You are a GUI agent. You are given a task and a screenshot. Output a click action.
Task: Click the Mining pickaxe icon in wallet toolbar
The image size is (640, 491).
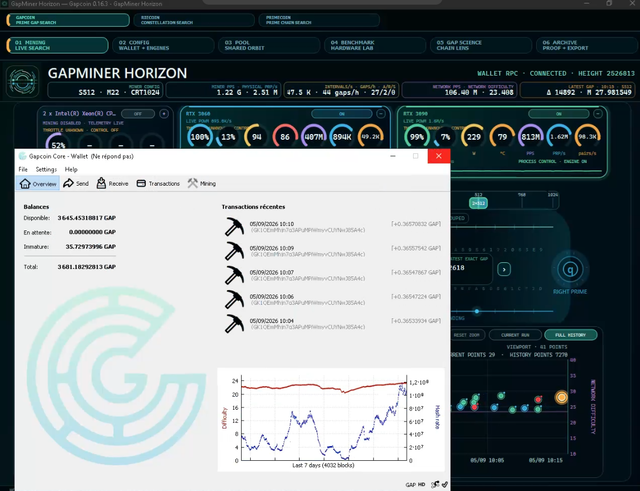pyautogui.click(x=193, y=183)
